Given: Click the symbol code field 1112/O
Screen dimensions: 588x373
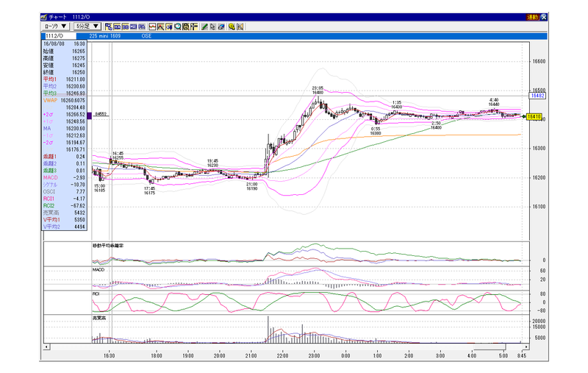Looking at the screenshot, I should pos(60,36).
